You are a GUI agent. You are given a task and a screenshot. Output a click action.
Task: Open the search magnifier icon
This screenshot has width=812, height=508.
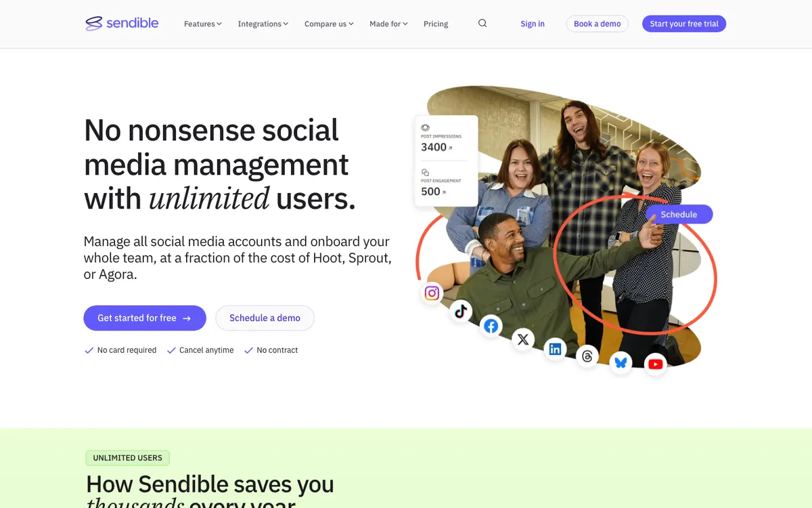click(x=482, y=23)
